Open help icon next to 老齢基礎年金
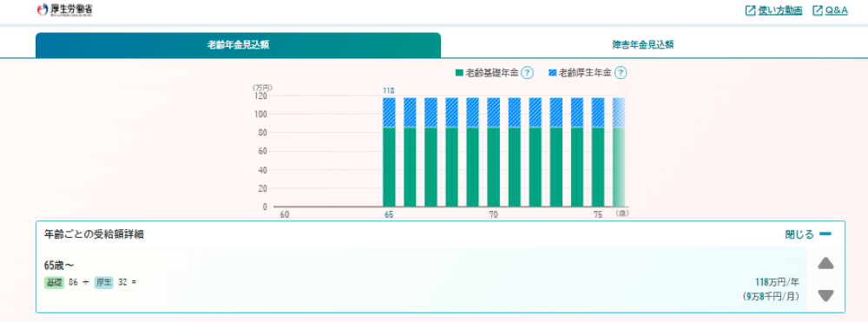The image size is (868, 322). pyautogui.click(x=527, y=73)
